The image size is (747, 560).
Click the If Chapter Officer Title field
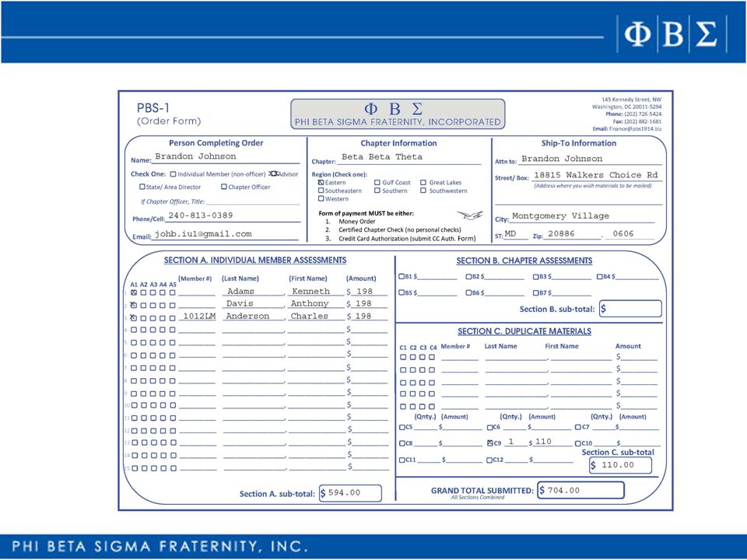[253, 201]
